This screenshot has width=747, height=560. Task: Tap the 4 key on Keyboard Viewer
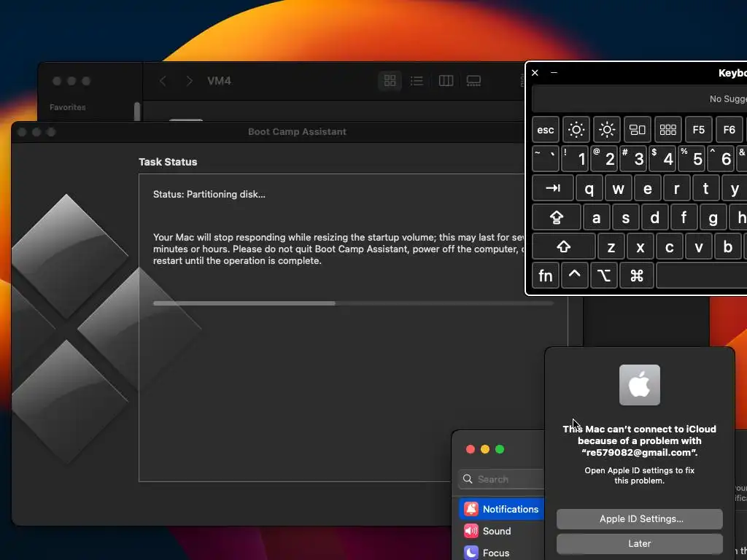pos(662,158)
